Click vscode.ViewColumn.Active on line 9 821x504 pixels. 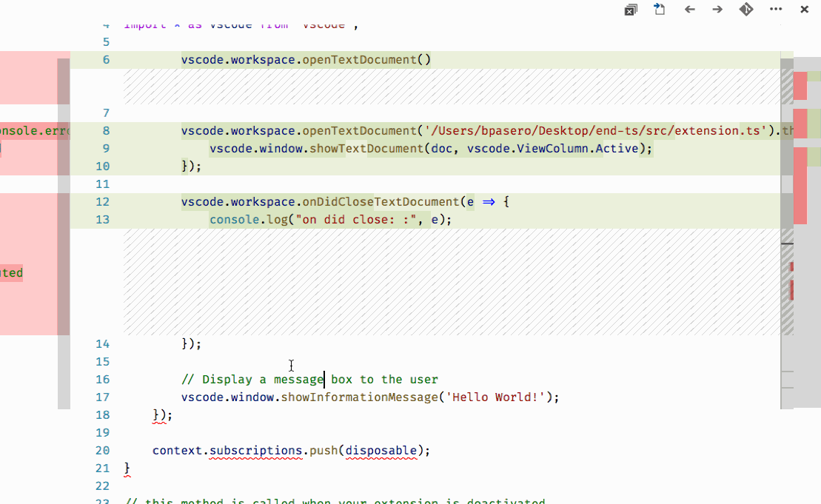pyautogui.click(x=553, y=149)
